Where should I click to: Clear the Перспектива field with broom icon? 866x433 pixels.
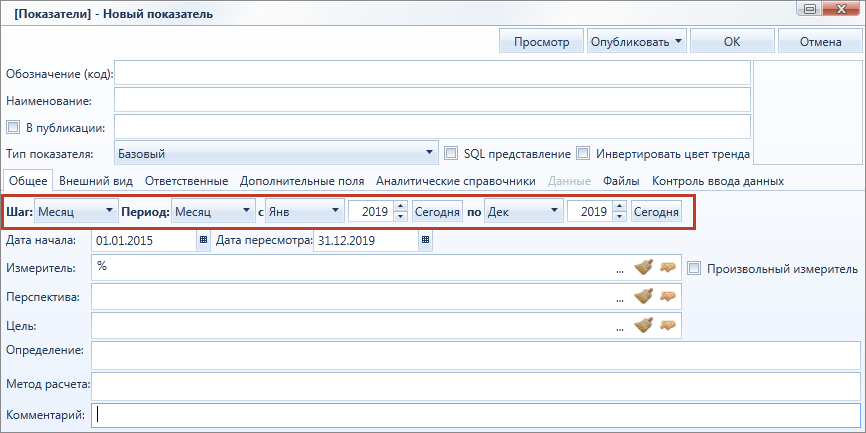(x=643, y=297)
